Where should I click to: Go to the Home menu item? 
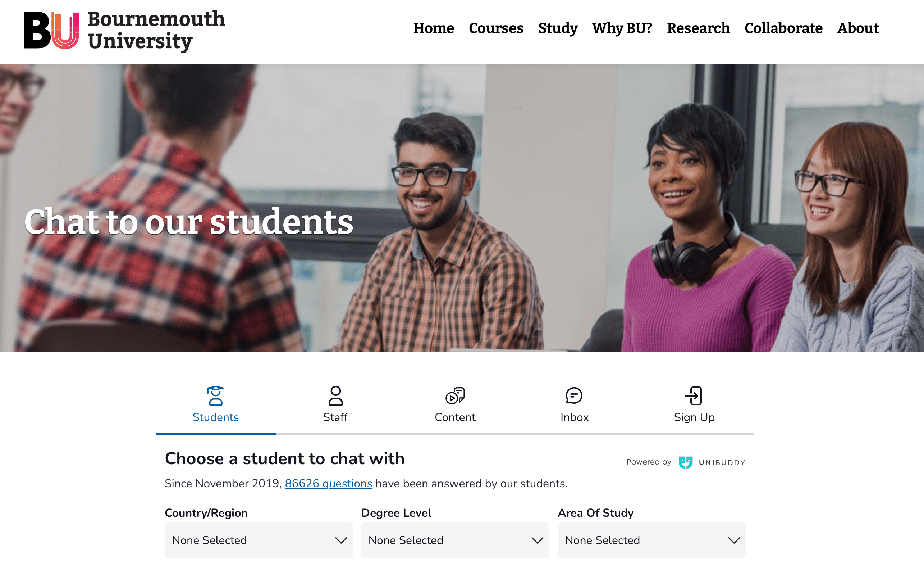pos(434,28)
